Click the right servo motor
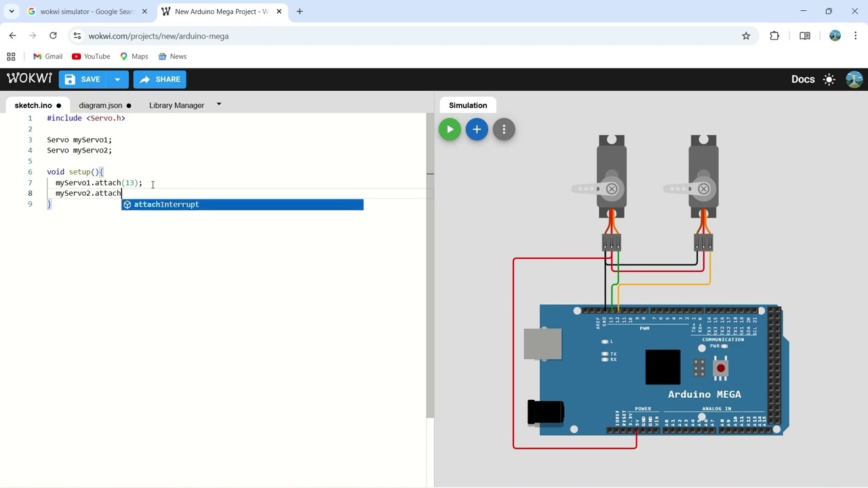This screenshot has width=868, height=488. pyautogui.click(x=703, y=176)
